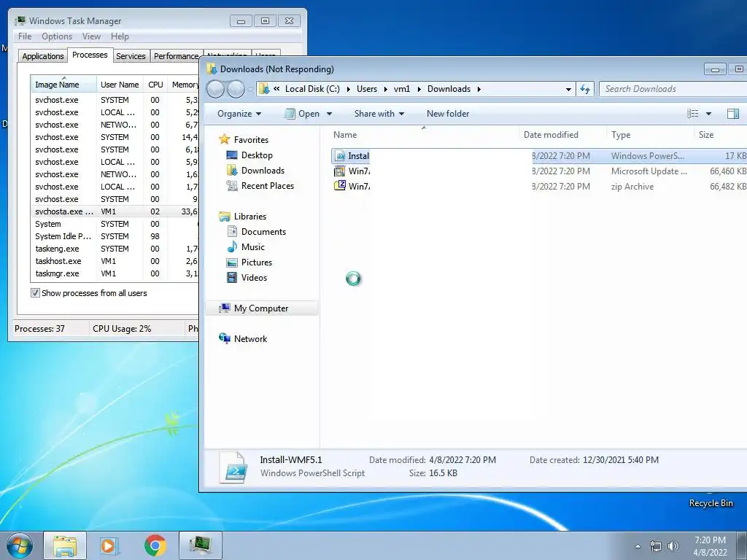Open the View menu in Task Manager
The image size is (747, 560).
tap(91, 36)
